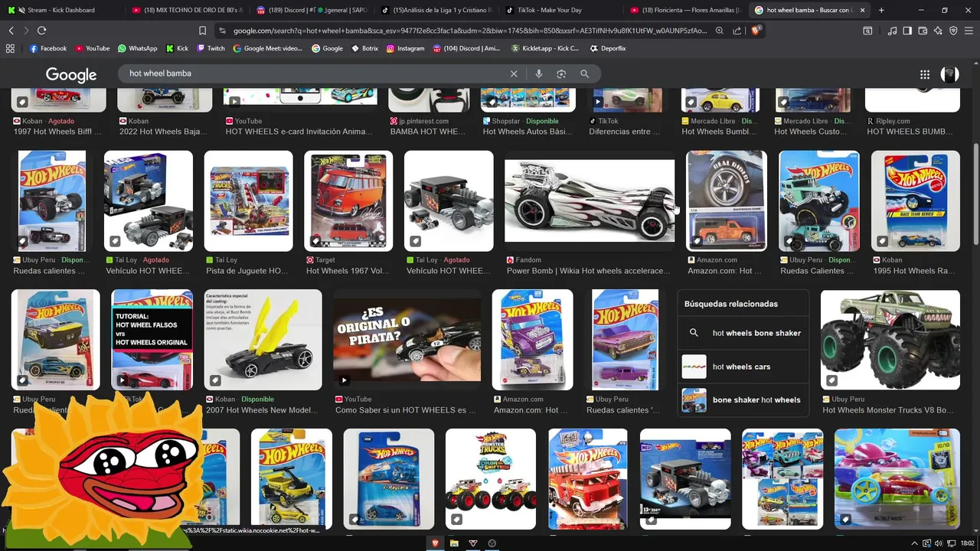Open the Botrix bookmark
The width and height of the screenshot is (980, 551).
365,48
